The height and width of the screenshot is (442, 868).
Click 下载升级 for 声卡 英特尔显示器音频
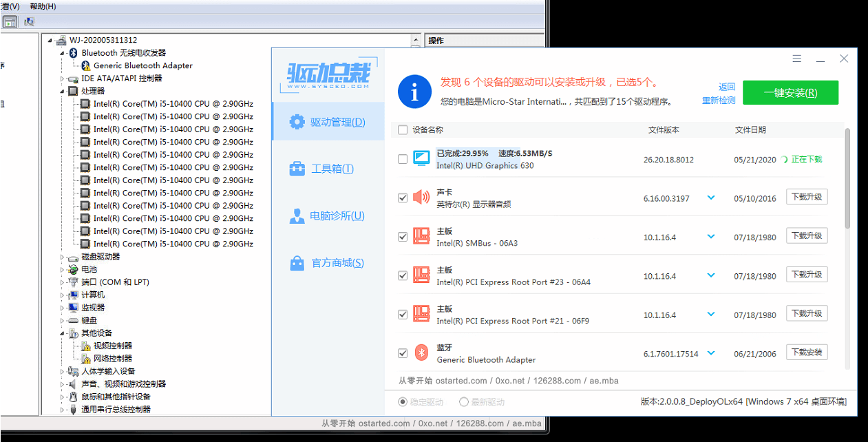click(x=807, y=197)
